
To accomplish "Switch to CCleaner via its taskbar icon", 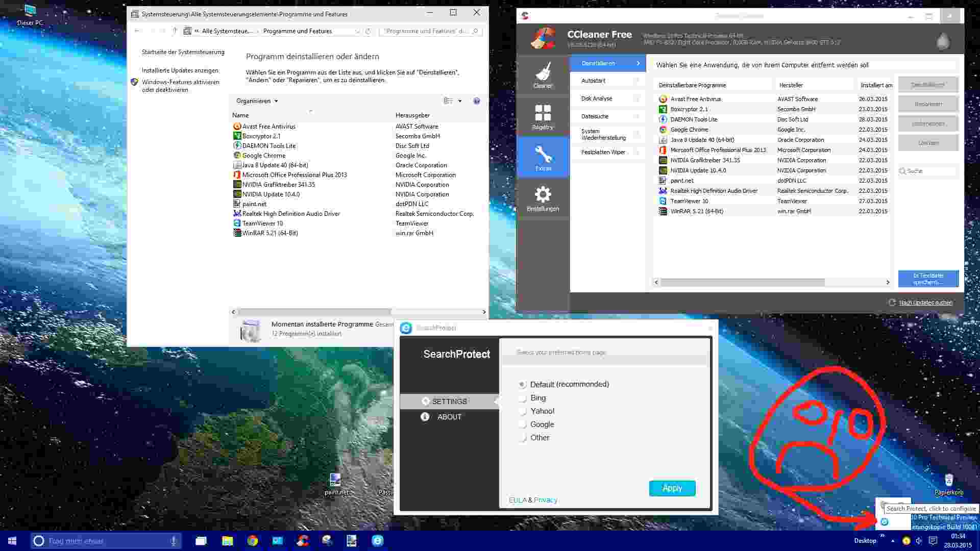I will point(303,541).
